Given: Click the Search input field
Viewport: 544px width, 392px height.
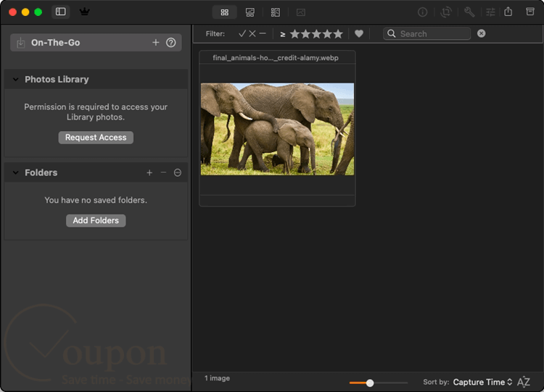Looking at the screenshot, I should 427,33.
